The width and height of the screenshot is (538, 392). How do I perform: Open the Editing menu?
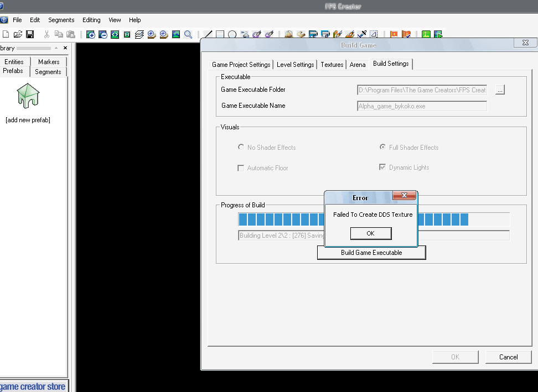[91, 20]
